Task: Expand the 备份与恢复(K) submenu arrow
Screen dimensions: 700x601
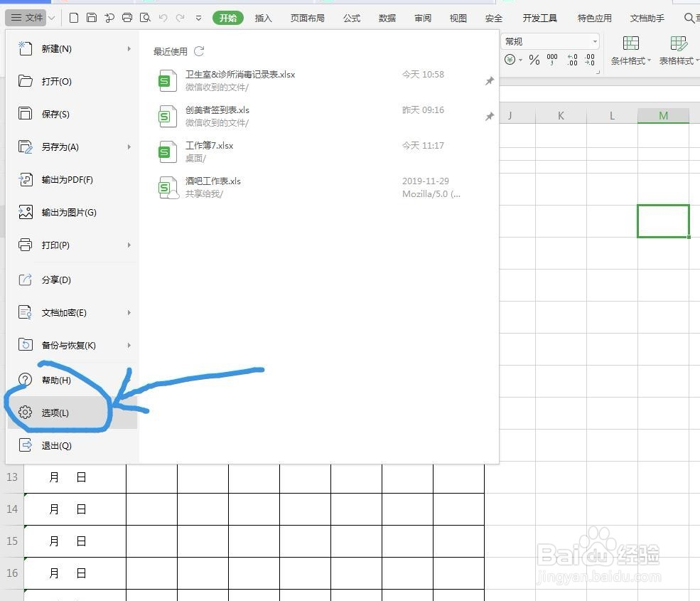Action: [x=129, y=345]
